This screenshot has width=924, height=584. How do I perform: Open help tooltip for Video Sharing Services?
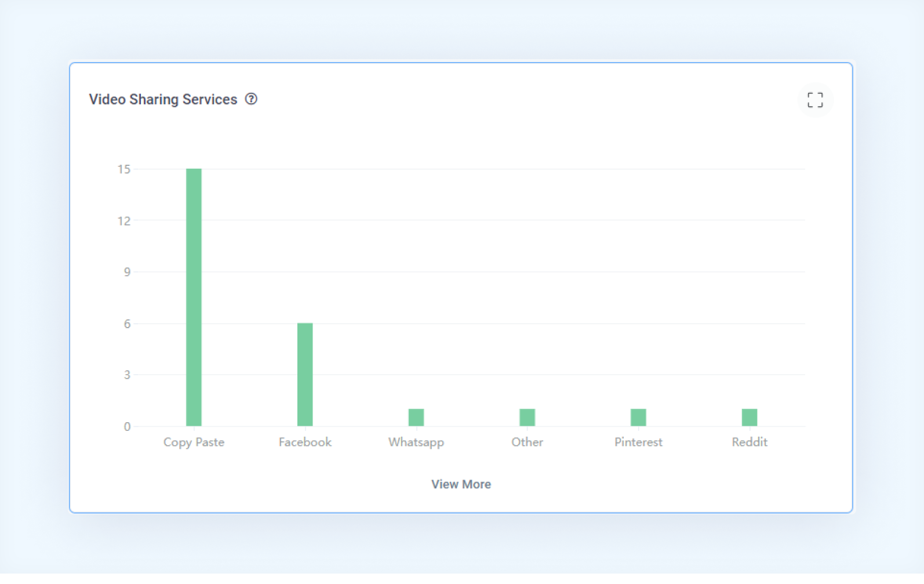click(x=251, y=99)
